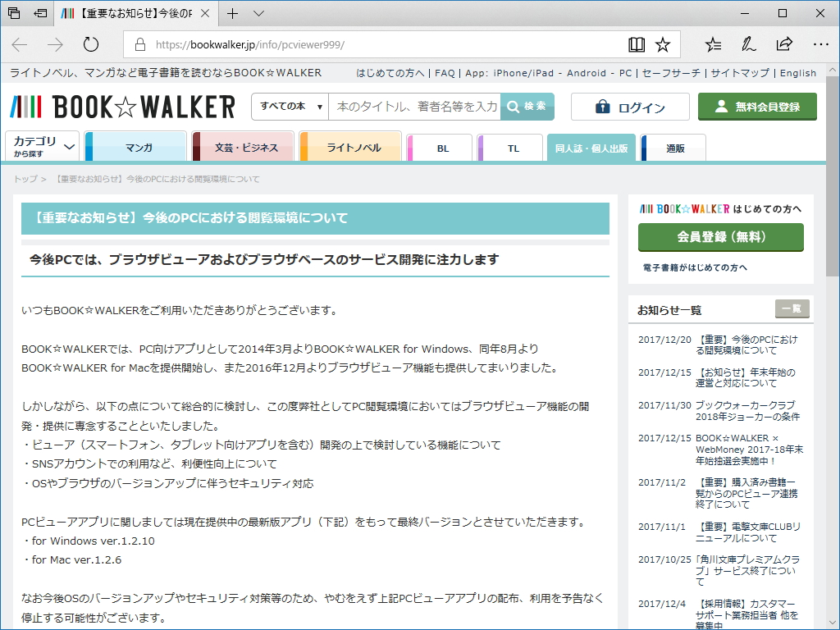This screenshot has height=630, width=840.
Task: Click the set tabs aside arrow icon
Action: click(x=41, y=13)
